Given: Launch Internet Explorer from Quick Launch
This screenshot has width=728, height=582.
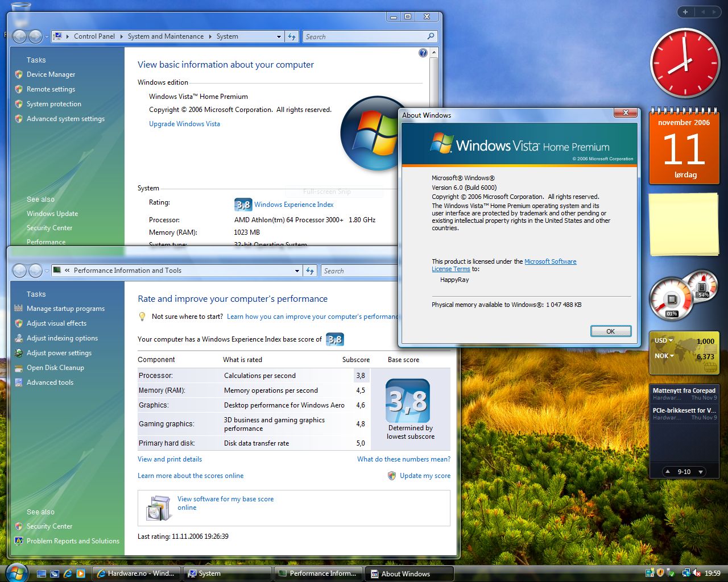Looking at the screenshot, I should (68, 573).
